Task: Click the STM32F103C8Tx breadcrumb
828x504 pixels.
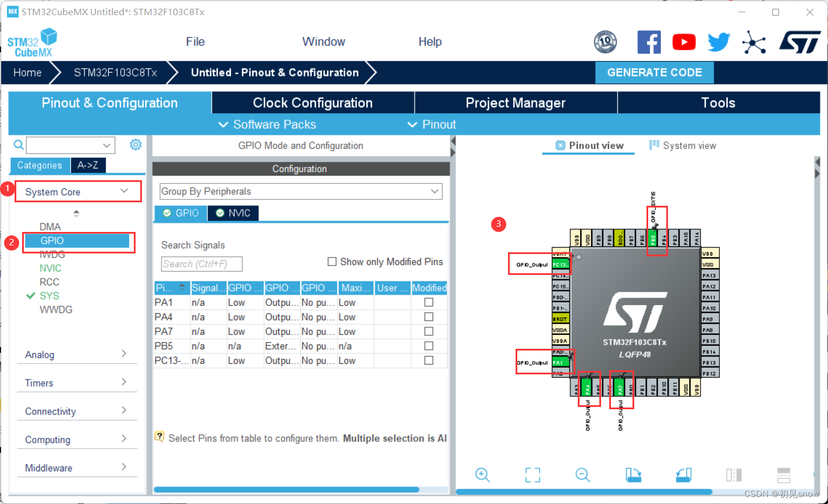Action: [115, 73]
